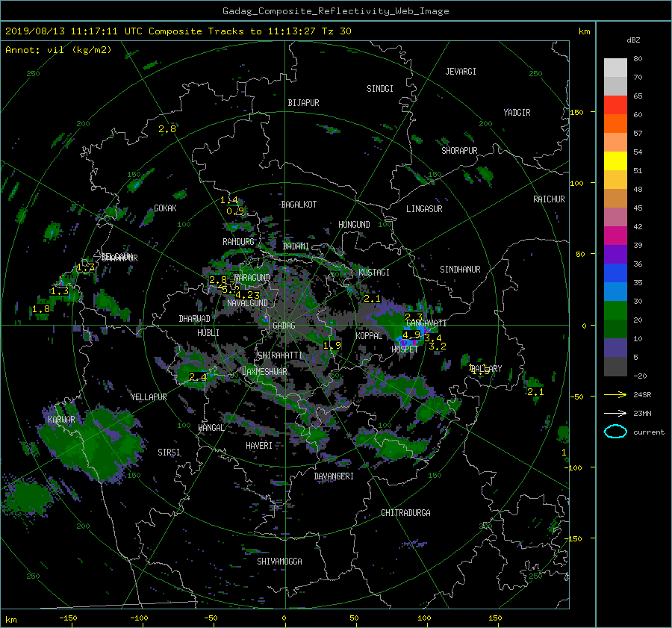Click the LINGASUR city label
672x628 pixels.
(x=424, y=209)
